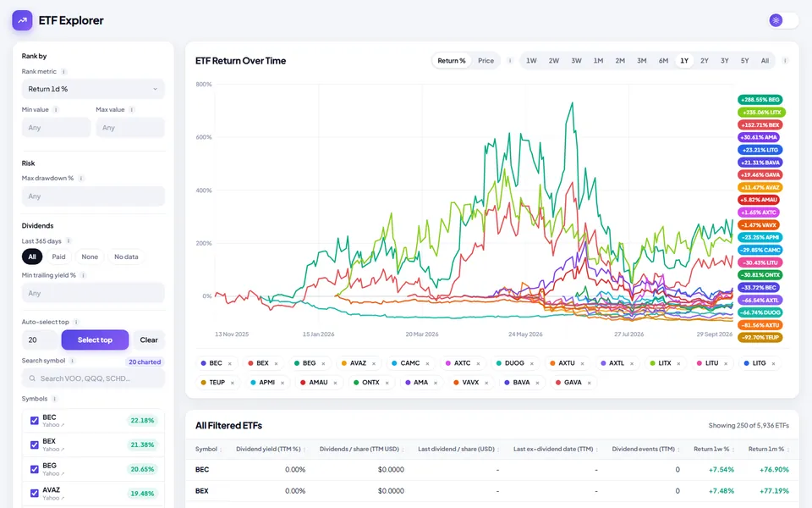Remove BEC chip from the chart
The width and height of the screenshot is (812, 508).
click(230, 364)
